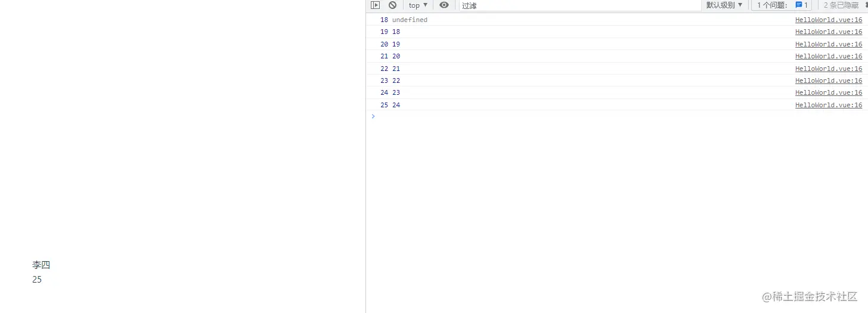This screenshot has width=868, height=313.
Task: Clear the console with the ban icon
Action: 392,5
